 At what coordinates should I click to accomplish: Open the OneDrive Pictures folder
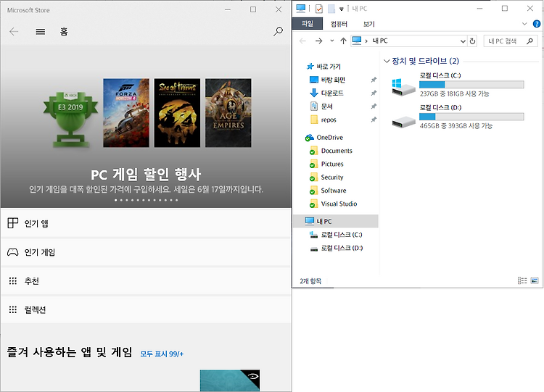point(332,164)
